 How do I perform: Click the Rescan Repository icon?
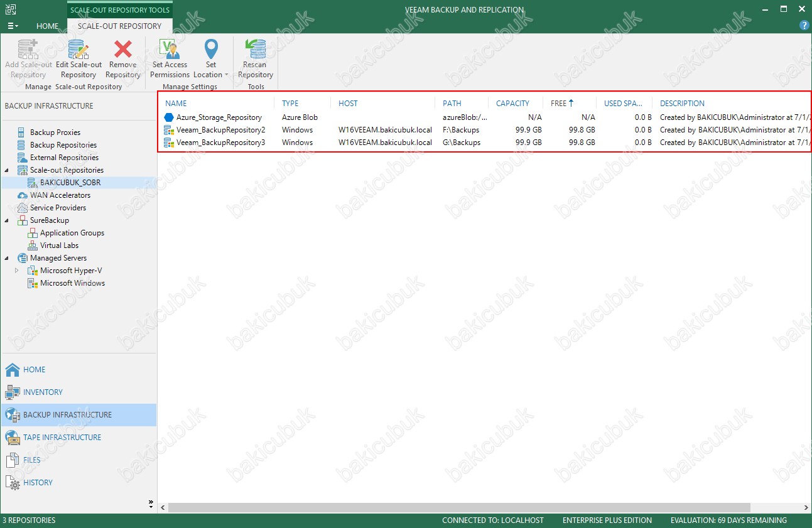point(255,49)
